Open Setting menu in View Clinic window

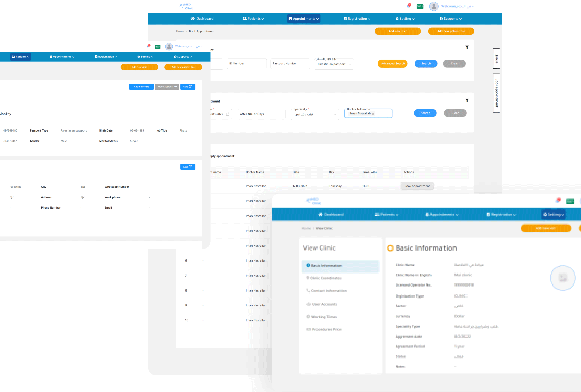[x=553, y=215]
